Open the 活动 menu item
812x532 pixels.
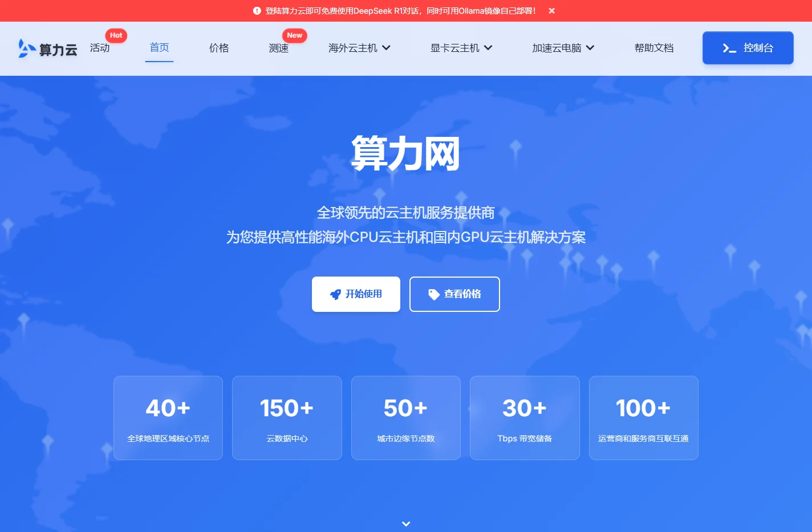[x=100, y=48]
